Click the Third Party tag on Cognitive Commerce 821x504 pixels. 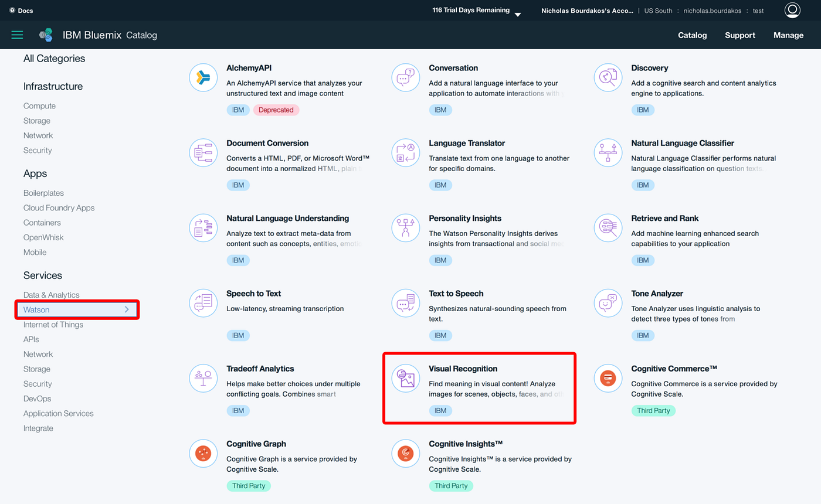(653, 410)
